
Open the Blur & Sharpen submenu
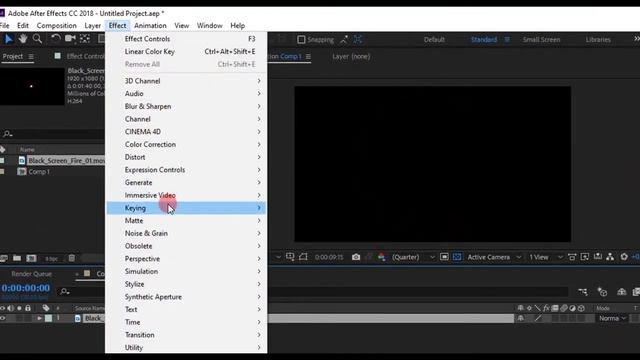click(186, 107)
